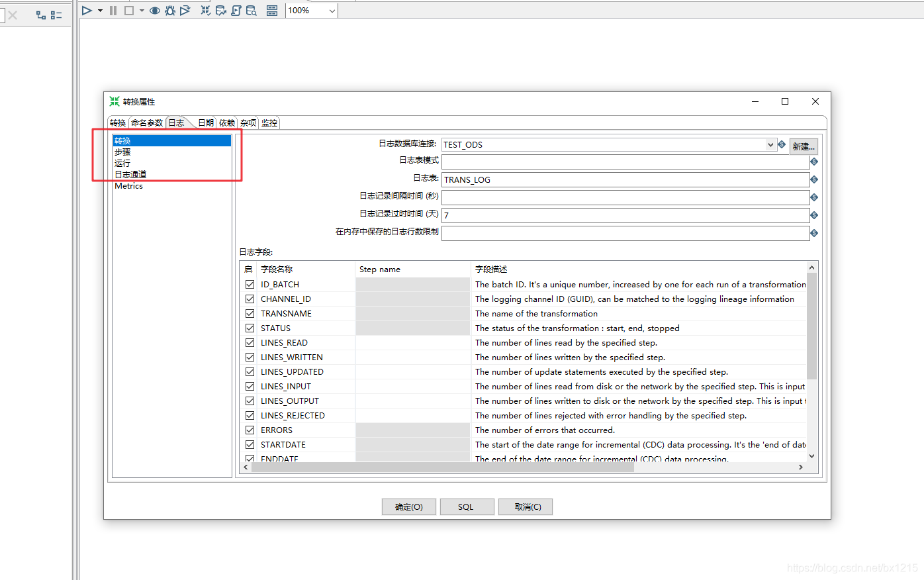Image resolution: width=924 pixels, height=580 pixels.
Task: Switch to the 监控 tab
Action: pos(269,122)
